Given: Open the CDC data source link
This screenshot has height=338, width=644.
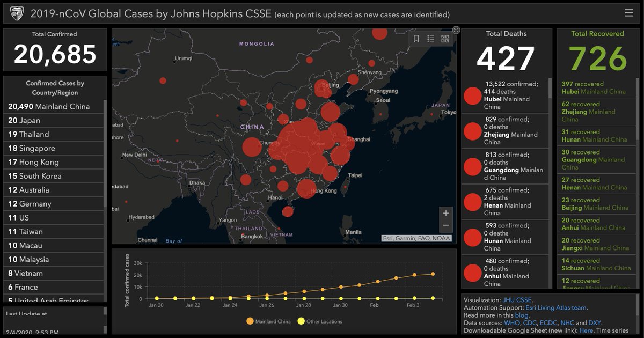Looking at the screenshot, I should (529, 323).
